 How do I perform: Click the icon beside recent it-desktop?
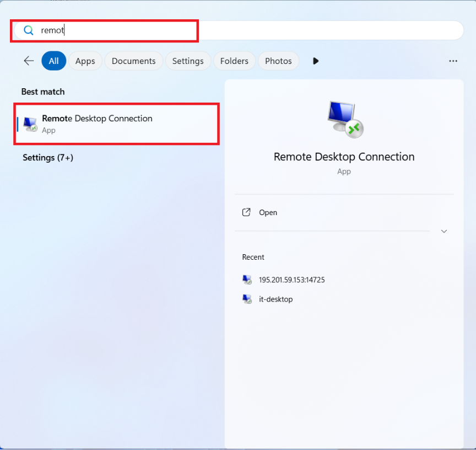point(247,299)
